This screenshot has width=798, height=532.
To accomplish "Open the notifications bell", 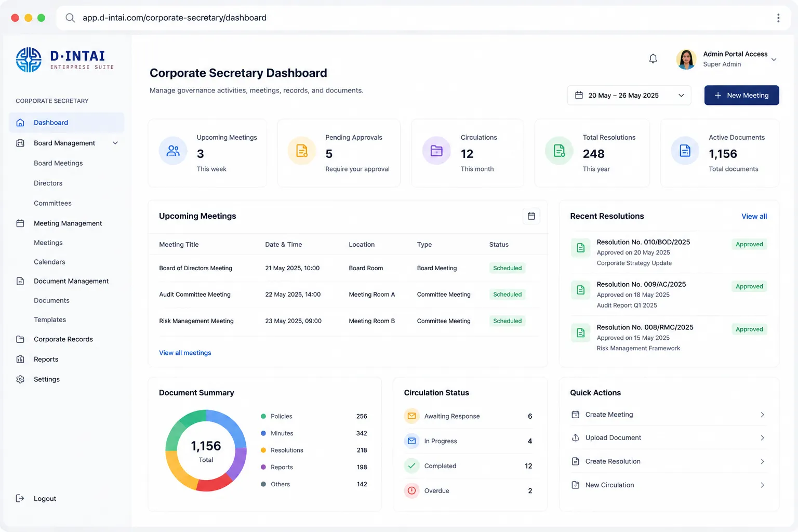I will (653, 59).
